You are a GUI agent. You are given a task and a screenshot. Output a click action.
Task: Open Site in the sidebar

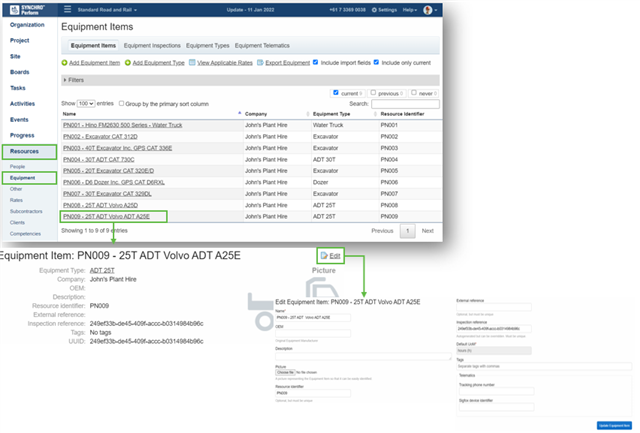15,56
